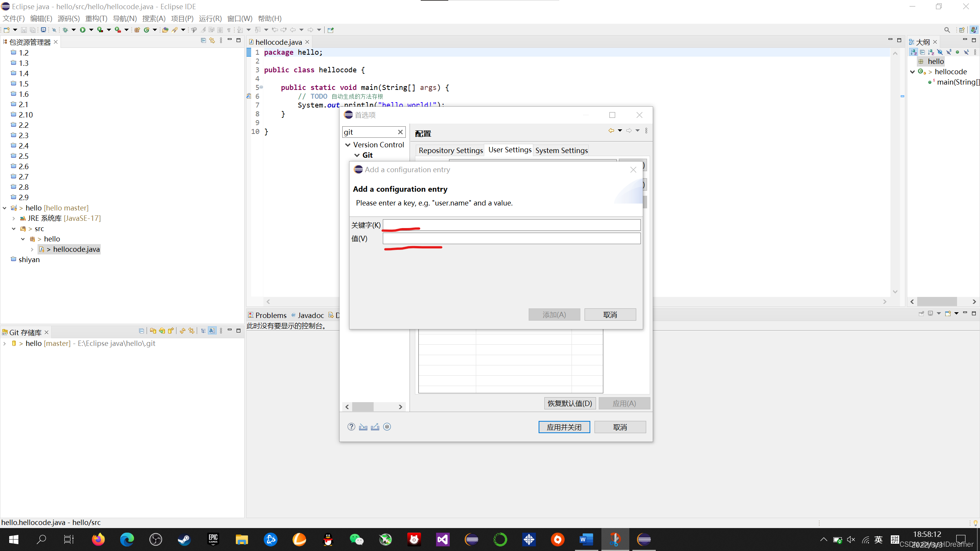Click the New Java Package icon
The image size is (980, 551).
coord(137,30)
